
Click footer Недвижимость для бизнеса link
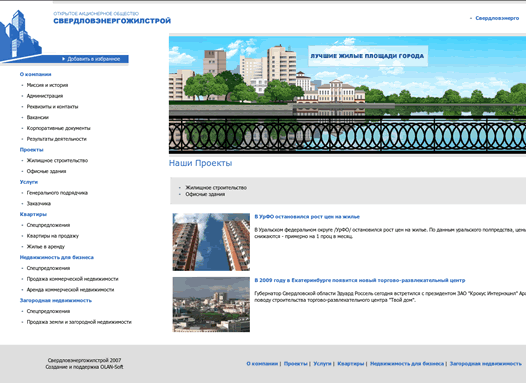pyautogui.click(x=407, y=364)
